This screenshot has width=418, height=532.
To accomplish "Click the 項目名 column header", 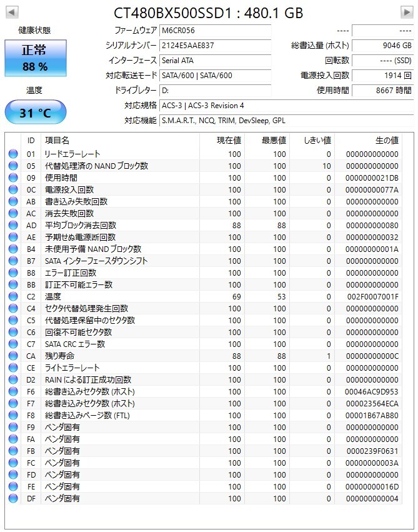I will tap(121, 141).
